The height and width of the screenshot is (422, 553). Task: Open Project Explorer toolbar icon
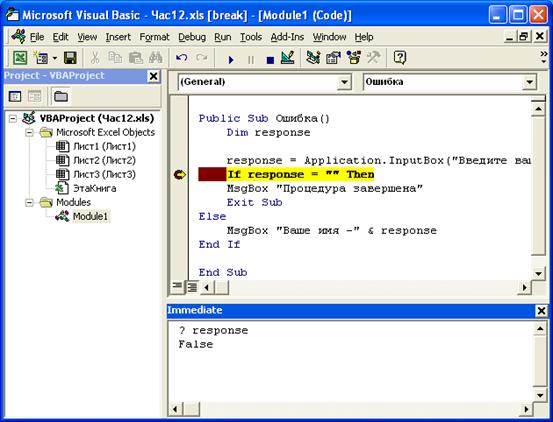click(313, 58)
